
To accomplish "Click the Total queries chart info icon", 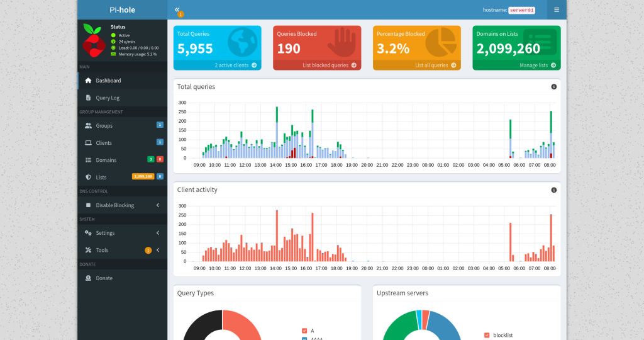I will click(x=553, y=87).
